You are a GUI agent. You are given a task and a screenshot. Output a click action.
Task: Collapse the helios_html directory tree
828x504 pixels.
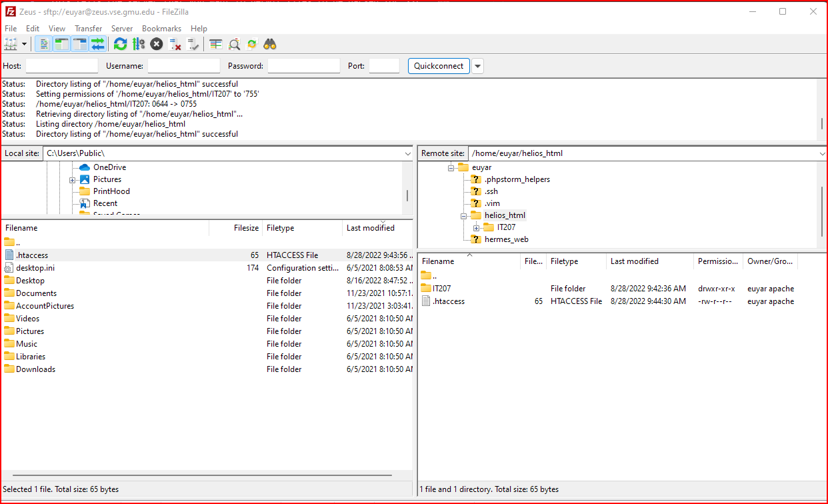(x=463, y=215)
